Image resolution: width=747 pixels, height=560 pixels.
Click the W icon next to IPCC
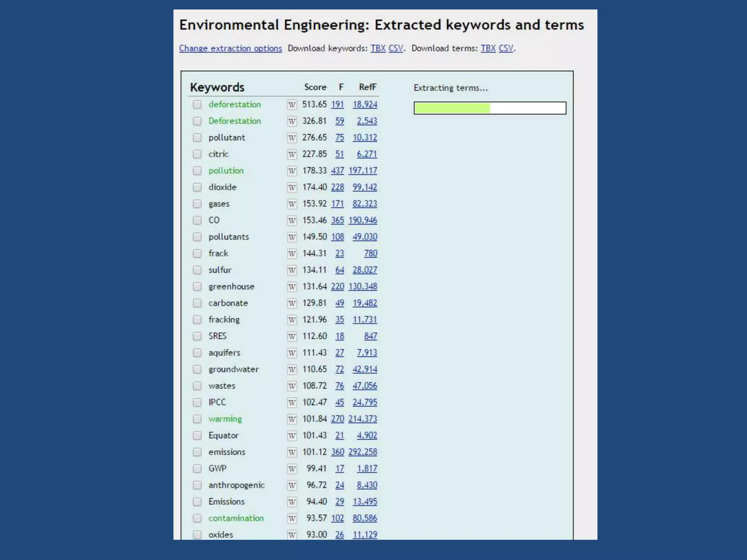point(292,402)
